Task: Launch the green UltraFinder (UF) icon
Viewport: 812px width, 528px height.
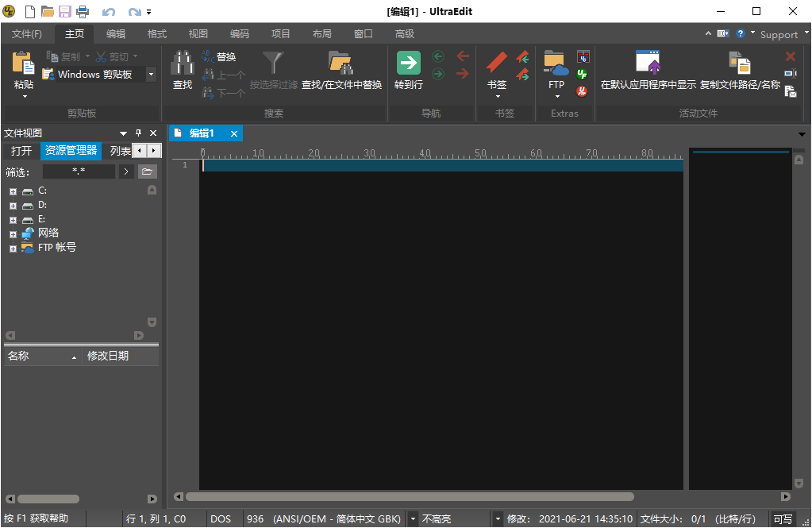Action: pos(582,74)
